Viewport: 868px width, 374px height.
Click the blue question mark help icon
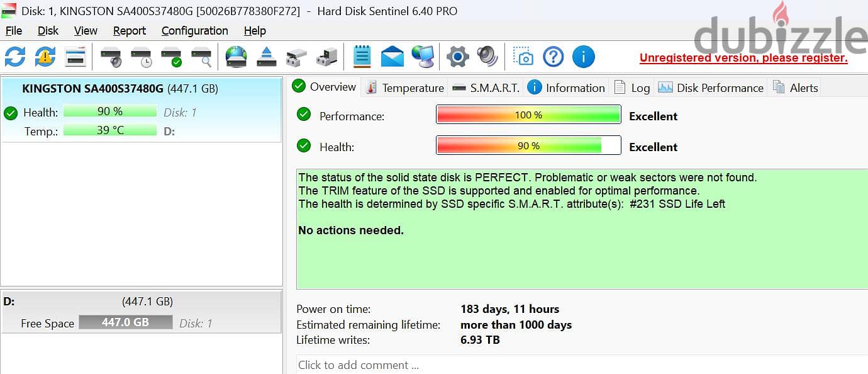click(554, 57)
